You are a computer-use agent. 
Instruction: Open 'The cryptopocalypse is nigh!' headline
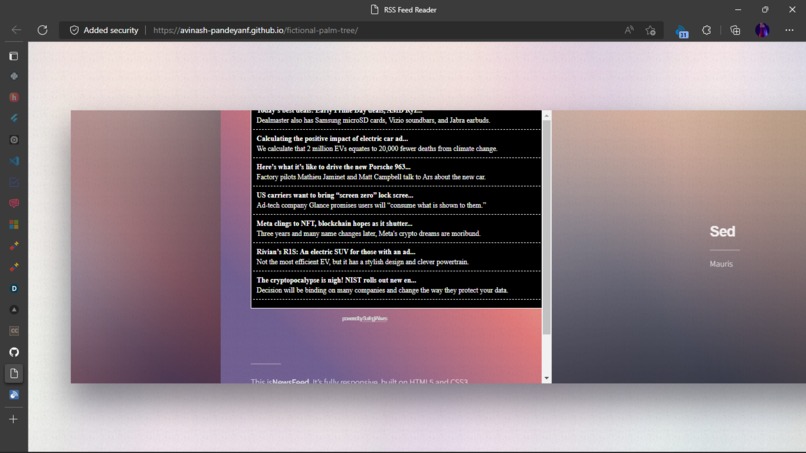click(336, 280)
